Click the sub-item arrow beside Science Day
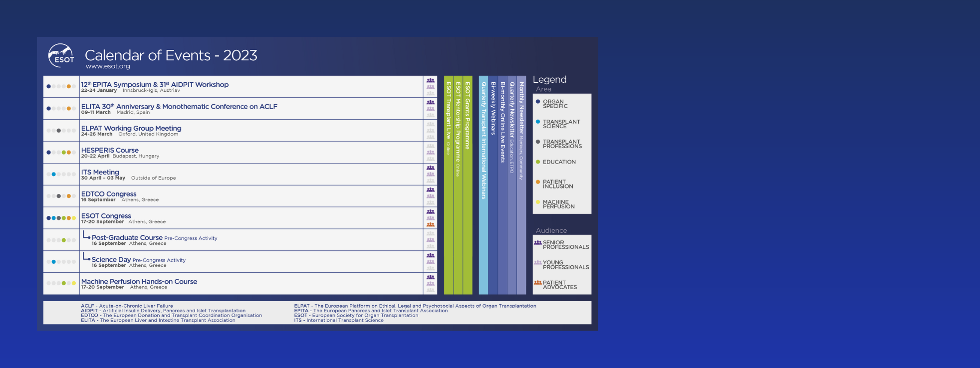 pyautogui.click(x=86, y=257)
